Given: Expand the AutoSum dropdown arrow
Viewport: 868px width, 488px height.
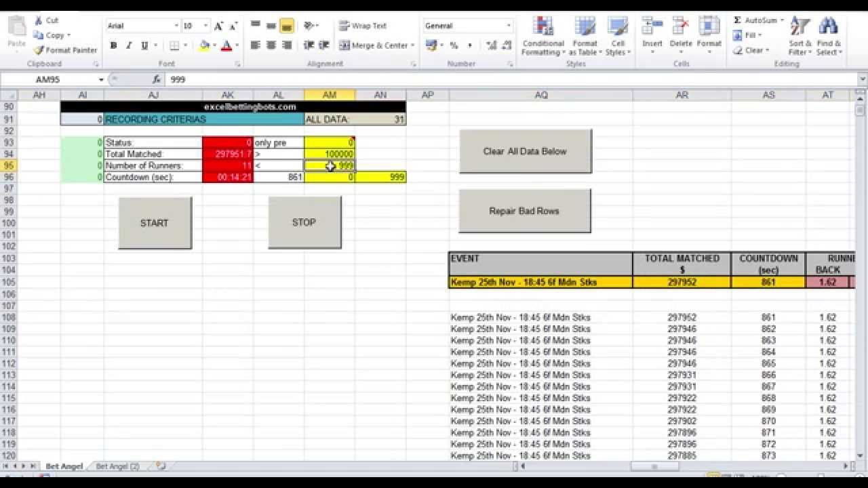Looking at the screenshot, I should point(782,20).
